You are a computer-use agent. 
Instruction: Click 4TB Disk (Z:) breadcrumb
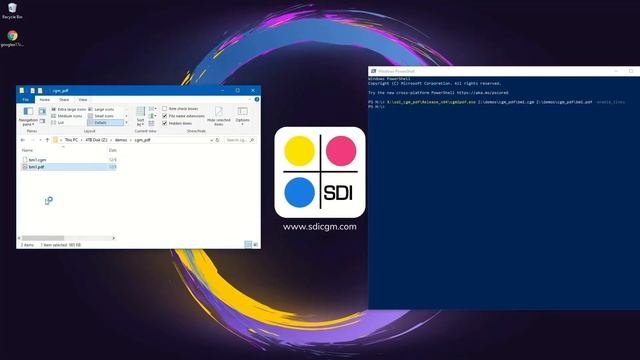(96, 140)
